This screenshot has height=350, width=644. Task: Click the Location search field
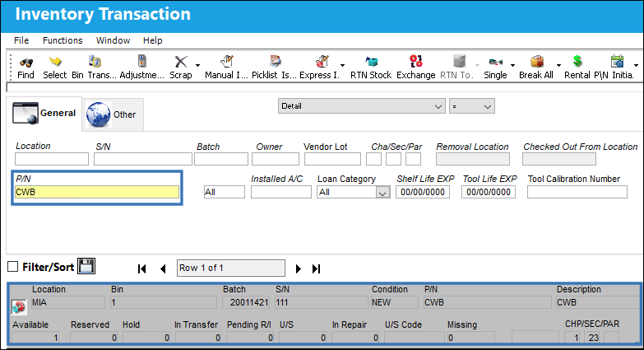click(x=52, y=159)
